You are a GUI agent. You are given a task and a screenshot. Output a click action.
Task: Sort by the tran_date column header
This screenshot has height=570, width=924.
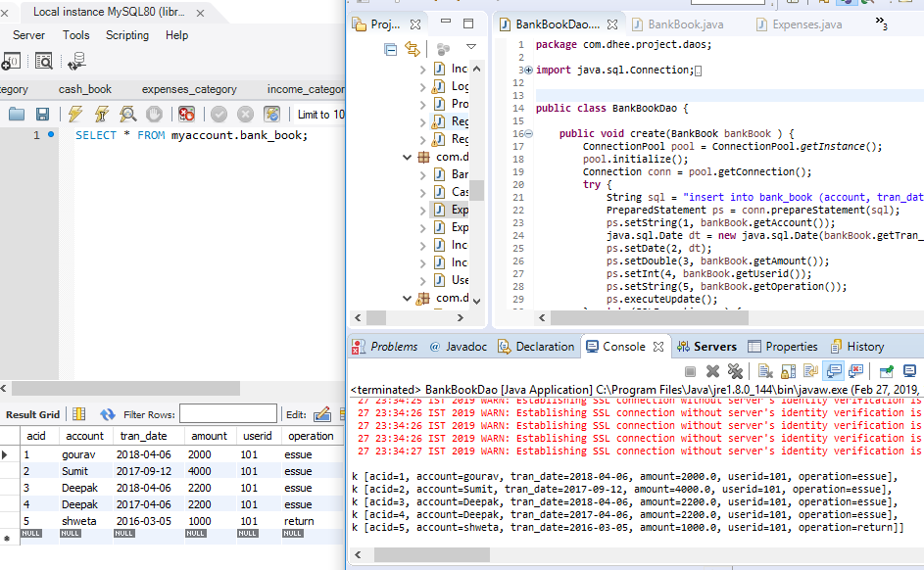pos(143,436)
